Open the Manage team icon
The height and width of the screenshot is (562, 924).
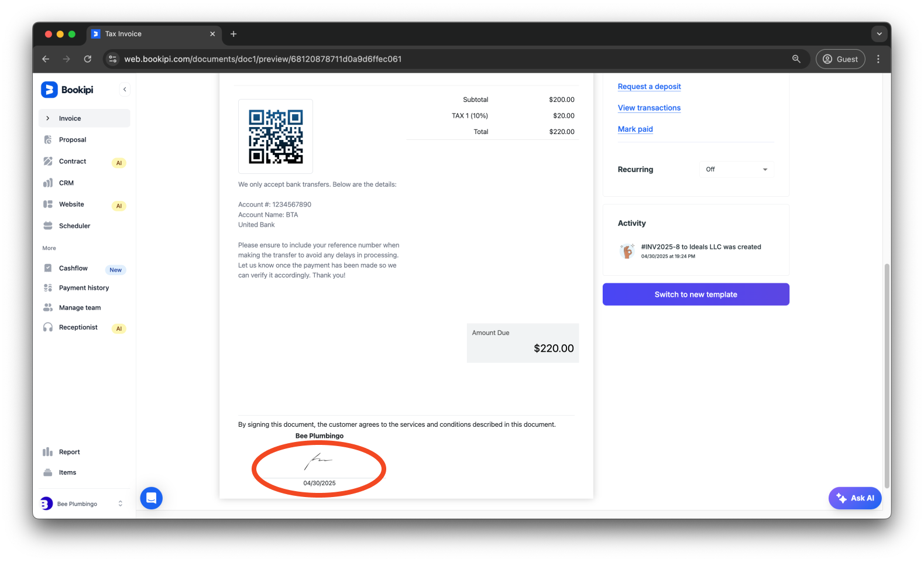coord(48,308)
